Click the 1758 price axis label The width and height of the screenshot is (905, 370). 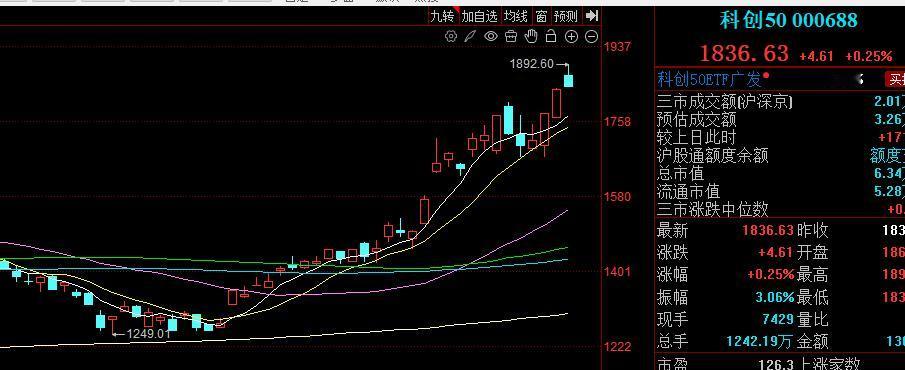[616, 122]
